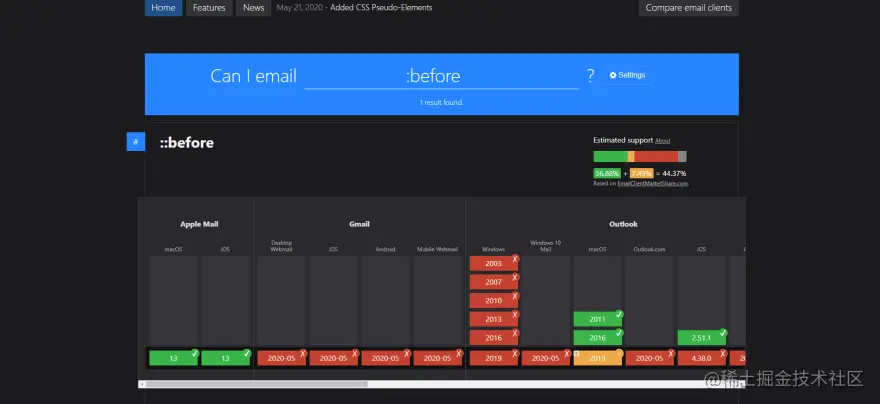Click green segment of estimated support bar
Viewport: 880px width, 404px height.
[x=611, y=157]
